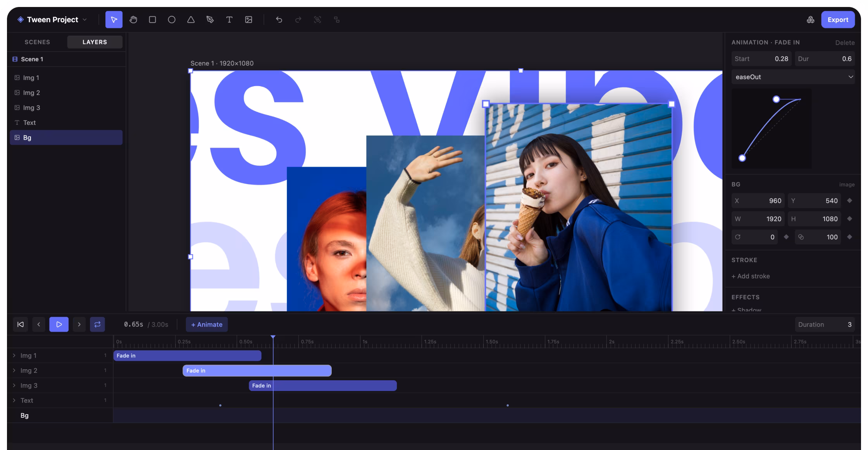Select the Bg layer in Layers list
This screenshot has height=450, width=868.
66,137
